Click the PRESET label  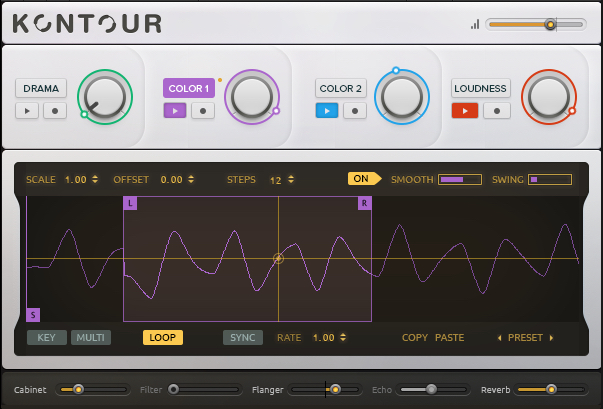(525, 338)
